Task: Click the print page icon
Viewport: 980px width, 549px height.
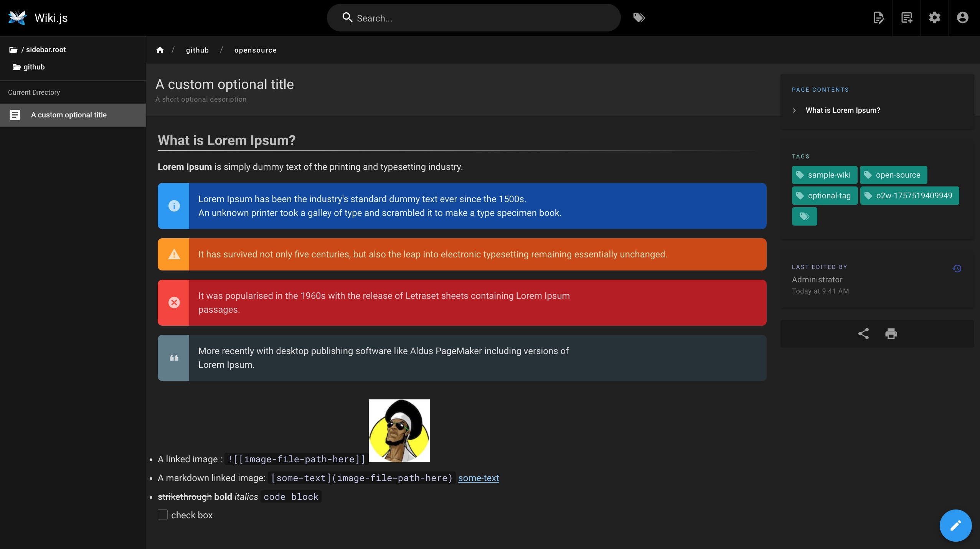Action: click(x=891, y=334)
